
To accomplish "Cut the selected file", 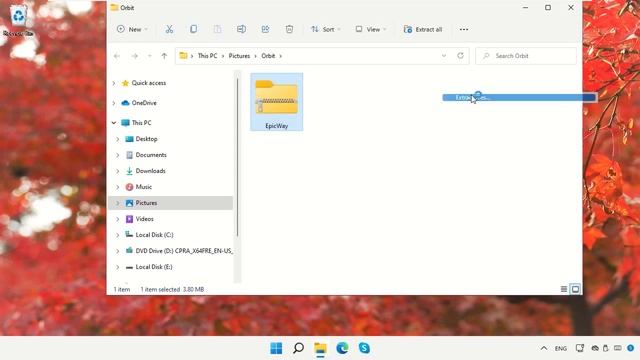I will point(169,29).
